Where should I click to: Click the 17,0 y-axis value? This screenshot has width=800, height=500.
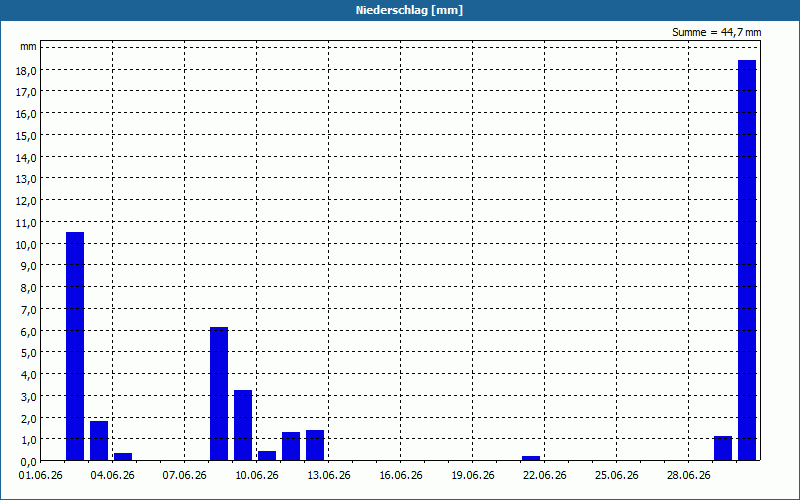coord(26,92)
